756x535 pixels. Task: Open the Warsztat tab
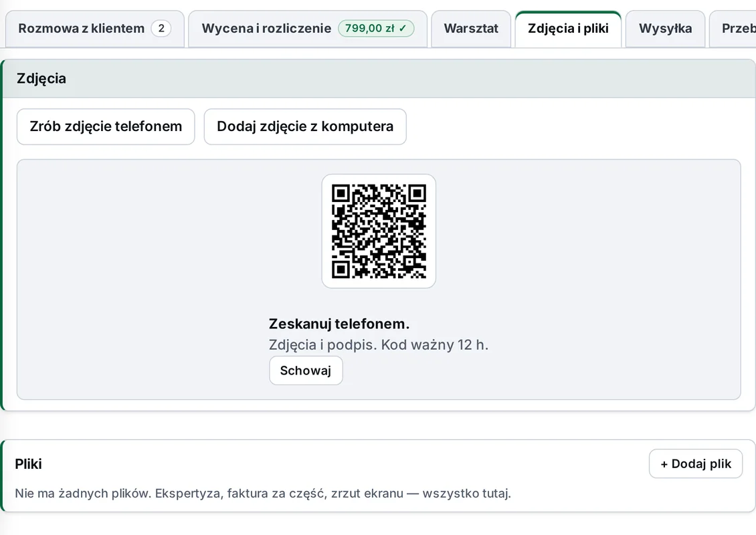point(471,29)
